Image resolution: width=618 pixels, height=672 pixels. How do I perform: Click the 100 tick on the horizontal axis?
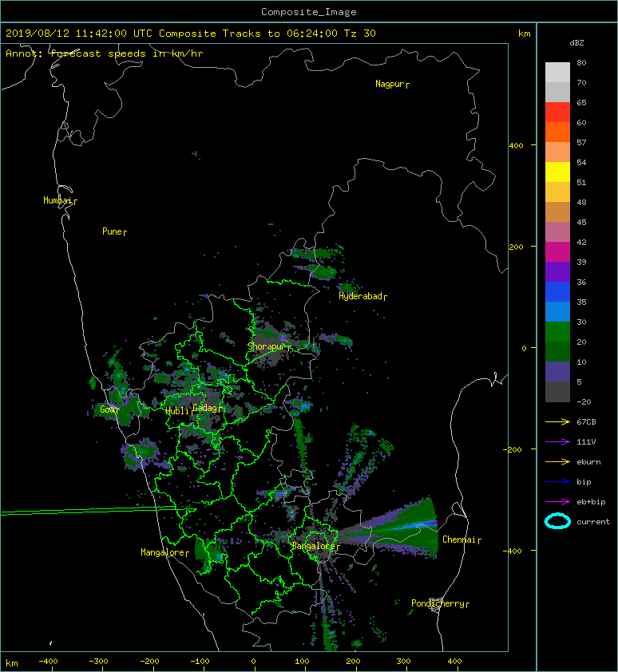coord(302,662)
